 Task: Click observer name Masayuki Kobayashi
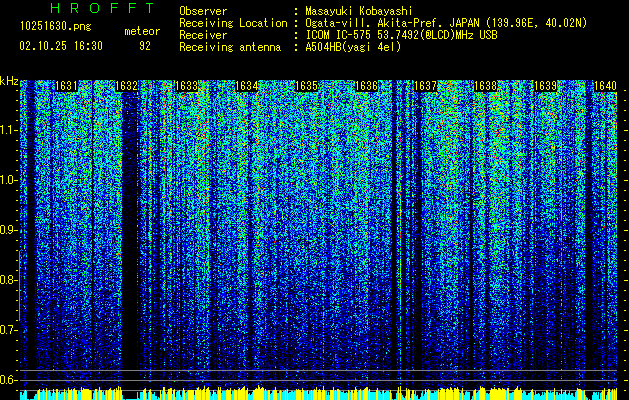click(x=359, y=11)
